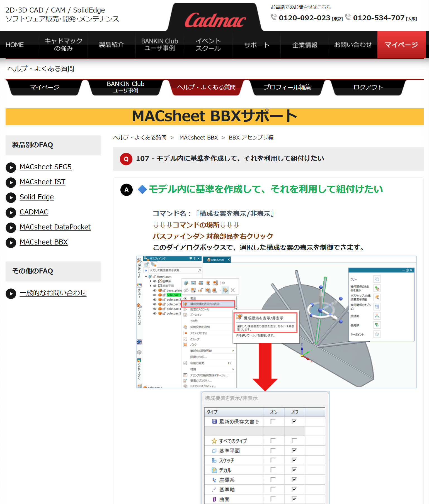Screen dimensions: 429x504
Task: Open the 一般的なお問い合わせ link
Action: coord(53,293)
